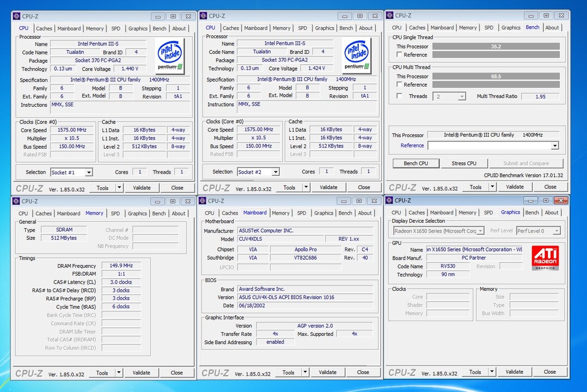
Task: Tick the Reference checkbox under CPU Single Thread
Action: 400,54
